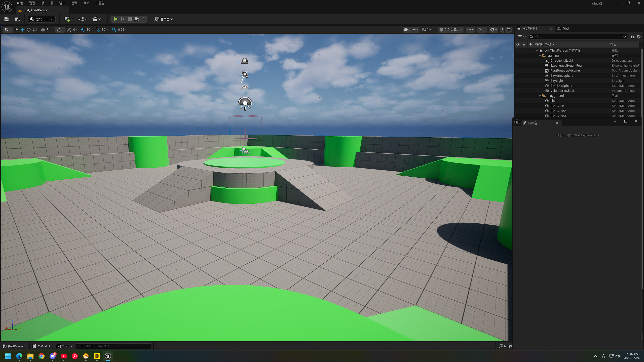
Task: Select the translate (move) gizmo tool
Action: click(x=23, y=30)
